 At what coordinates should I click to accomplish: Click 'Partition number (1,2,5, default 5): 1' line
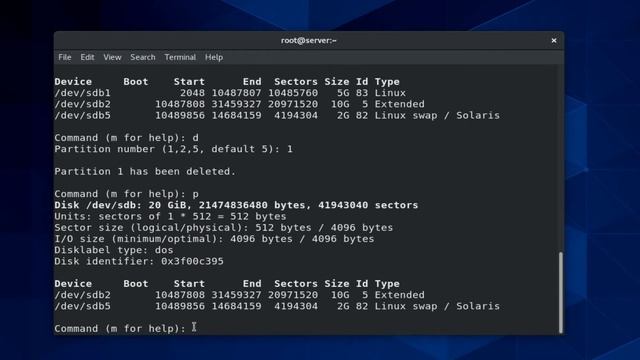[x=173, y=149]
